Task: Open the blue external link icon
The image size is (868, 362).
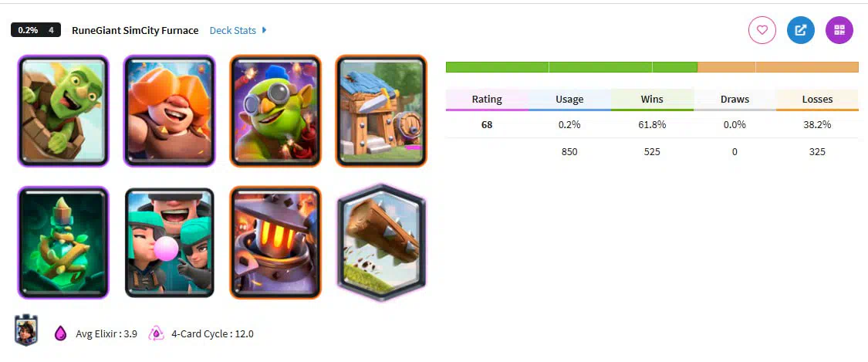Action: pyautogui.click(x=800, y=30)
